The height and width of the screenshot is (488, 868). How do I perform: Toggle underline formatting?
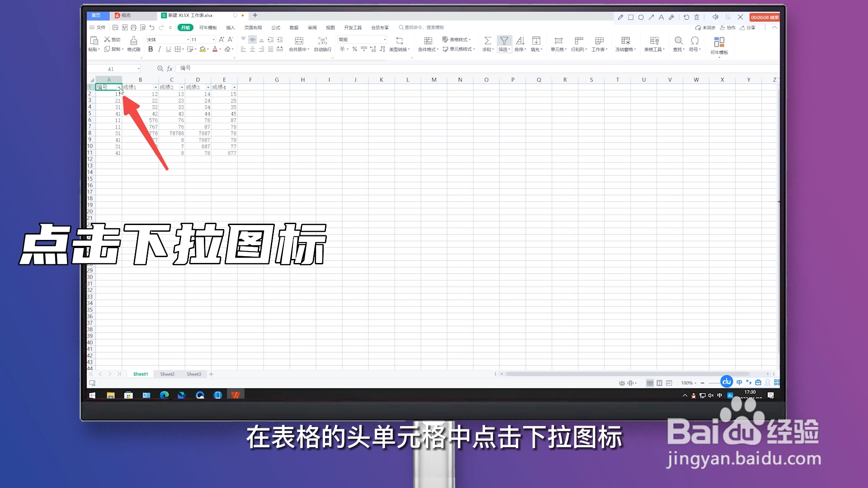(x=168, y=49)
